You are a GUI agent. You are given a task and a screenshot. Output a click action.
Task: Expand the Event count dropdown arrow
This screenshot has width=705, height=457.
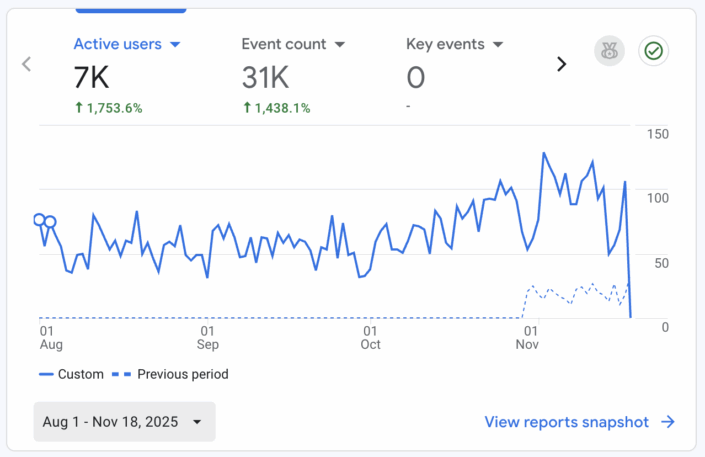[339, 45]
